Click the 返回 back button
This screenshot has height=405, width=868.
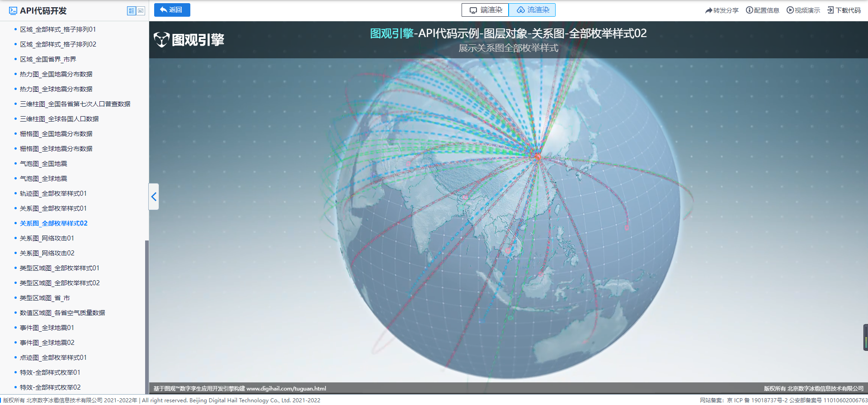pos(172,10)
